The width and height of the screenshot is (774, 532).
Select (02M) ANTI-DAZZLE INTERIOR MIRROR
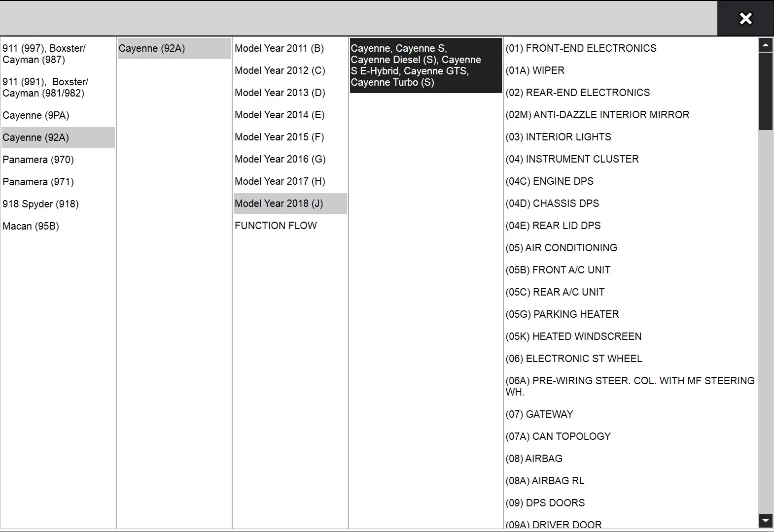click(x=597, y=115)
